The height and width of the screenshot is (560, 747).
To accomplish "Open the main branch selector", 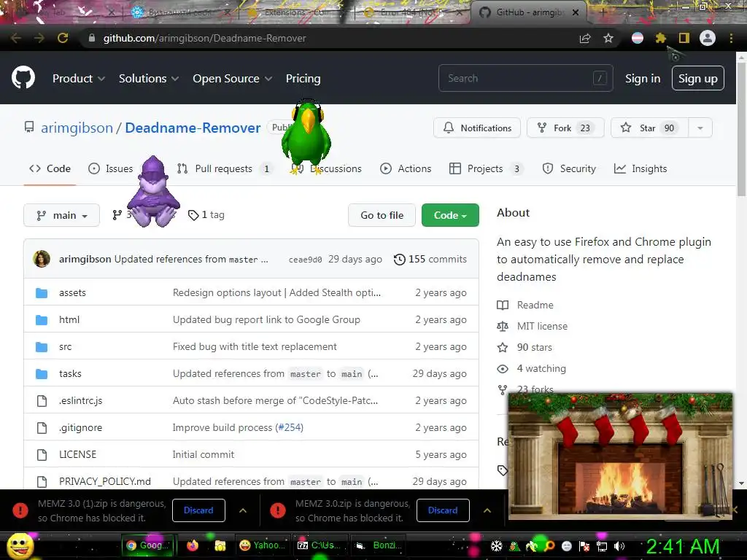I will point(61,215).
